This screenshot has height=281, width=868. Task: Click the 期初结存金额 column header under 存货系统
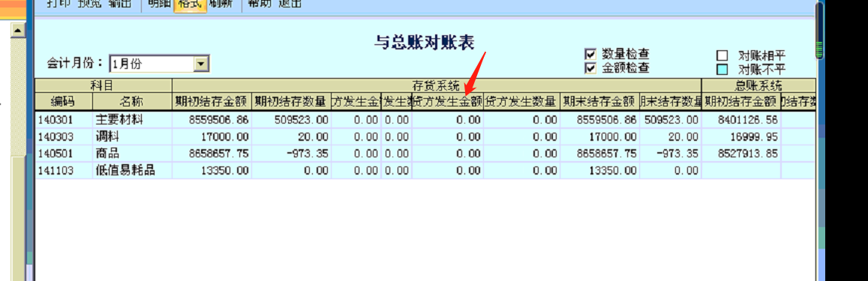point(212,101)
